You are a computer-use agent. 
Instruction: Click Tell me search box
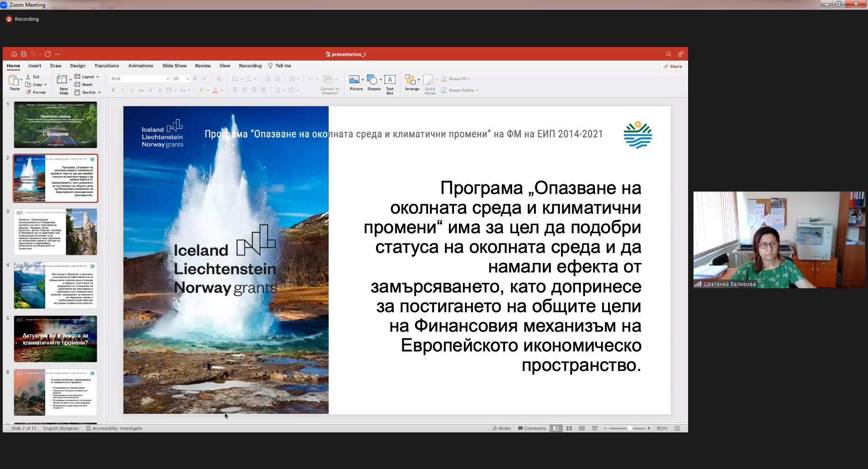pyautogui.click(x=279, y=66)
